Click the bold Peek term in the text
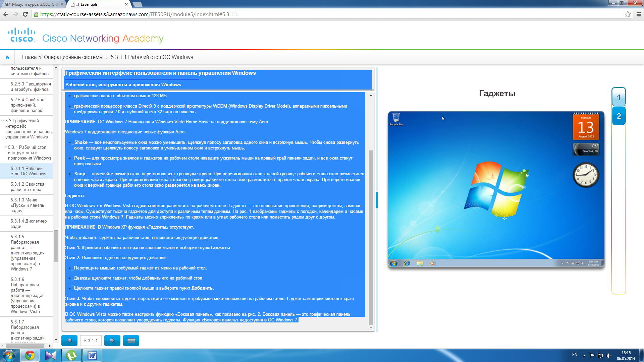The height and width of the screenshot is (362, 644). tap(79, 158)
